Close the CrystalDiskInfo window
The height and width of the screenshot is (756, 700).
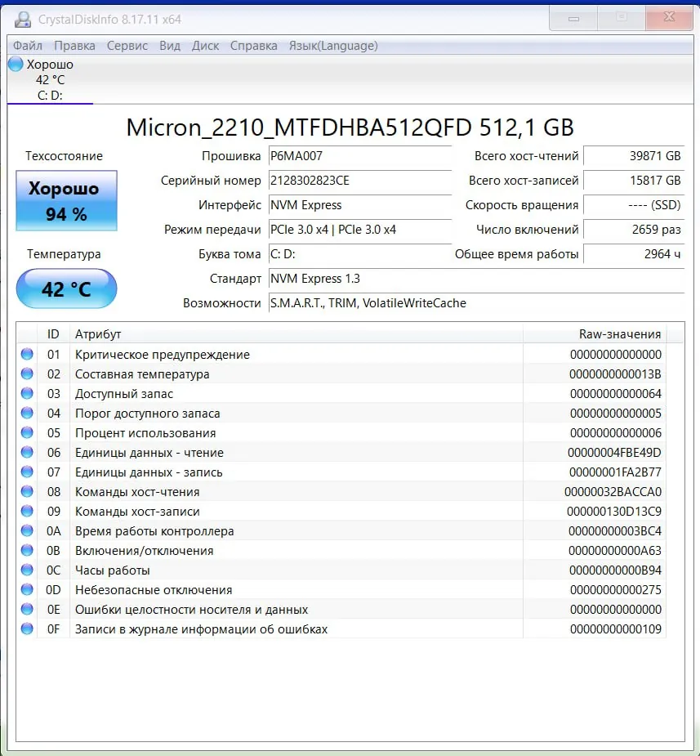point(669,18)
